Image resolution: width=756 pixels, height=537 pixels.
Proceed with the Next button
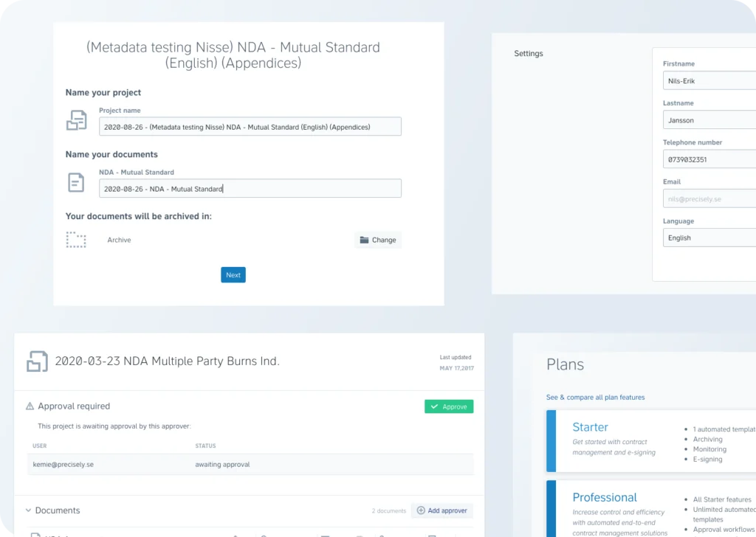coord(233,275)
